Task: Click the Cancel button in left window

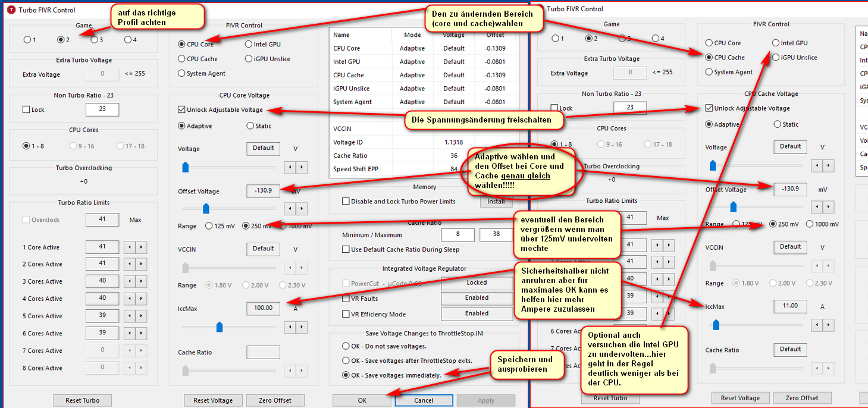Action: coord(424,400)
